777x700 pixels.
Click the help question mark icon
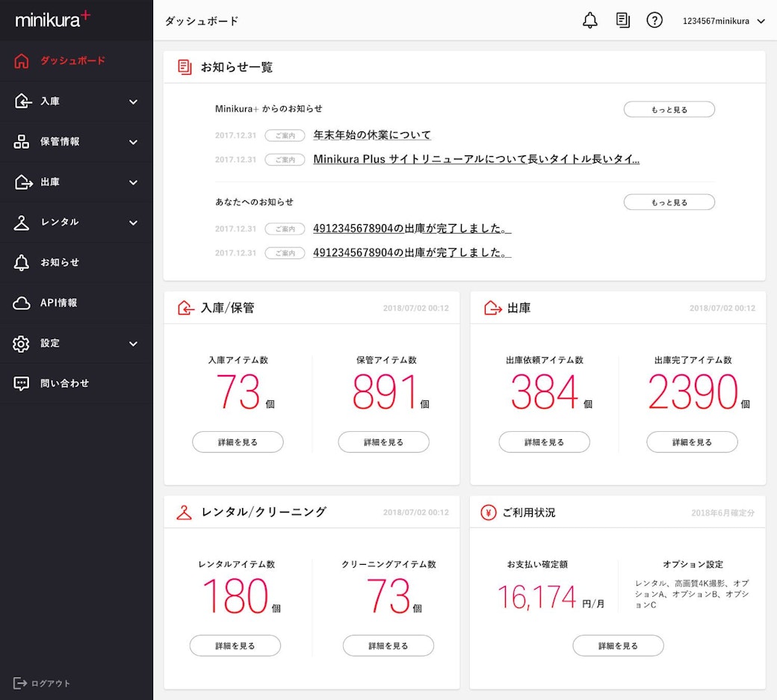coord(654,21)
